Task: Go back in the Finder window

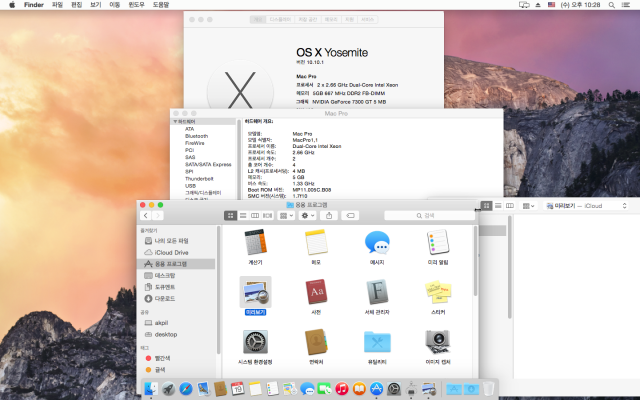Action: (x=146, y=216)
